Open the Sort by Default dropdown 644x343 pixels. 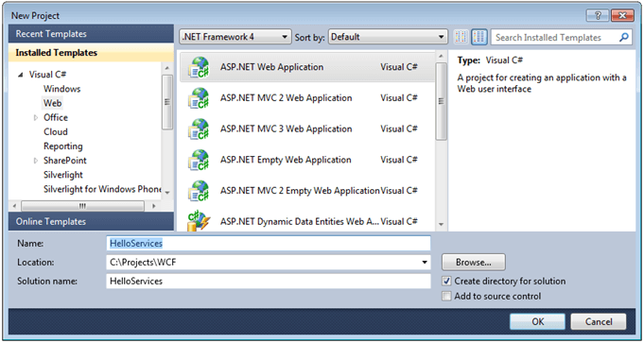pyautogui.click(x=388, y=37)
